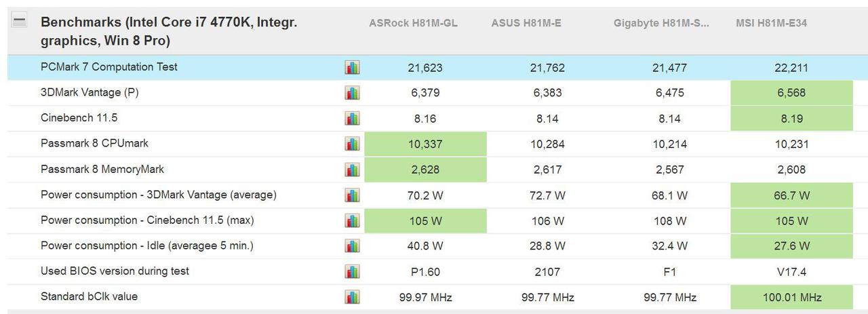
Task: View chart for Passmark 8 MemoryMark
Action: pyautogui.click(x=352, y=170)
